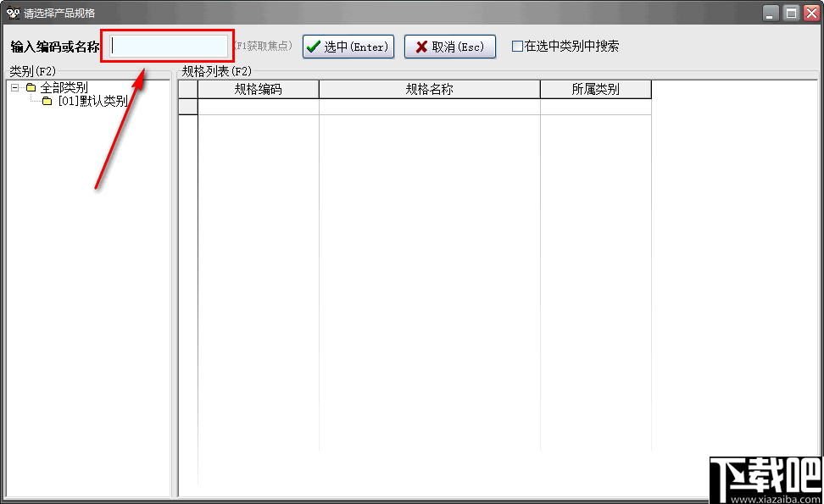The image size is (824, 504).
Task: Click the green check icon on 选中 button
Action: (x=314, y=46)
